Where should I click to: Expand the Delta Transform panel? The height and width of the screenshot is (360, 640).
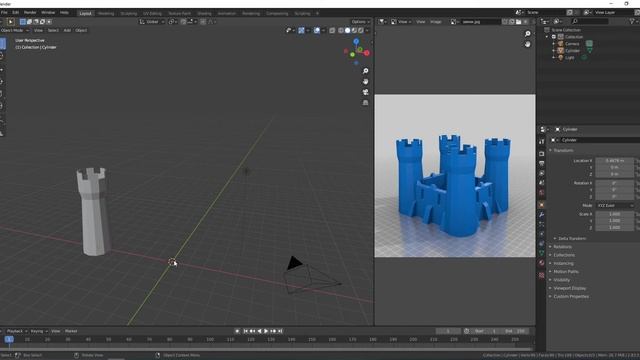[572, 238]
